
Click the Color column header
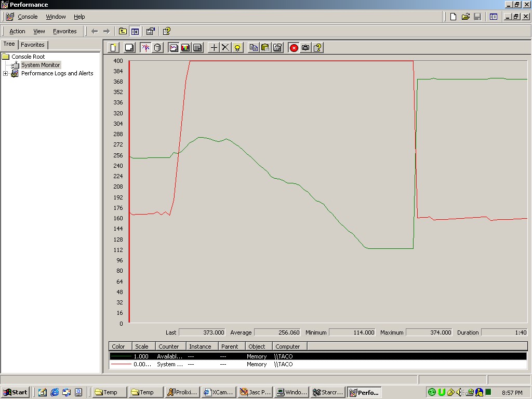pyautogui.click(x=120, y=347)
